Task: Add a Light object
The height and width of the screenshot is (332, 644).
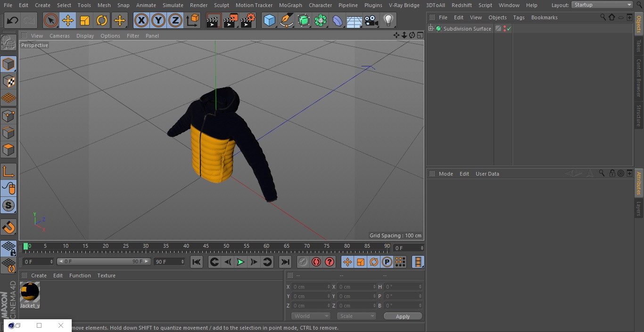Action: pyautogui.click(x=388, y=21)
